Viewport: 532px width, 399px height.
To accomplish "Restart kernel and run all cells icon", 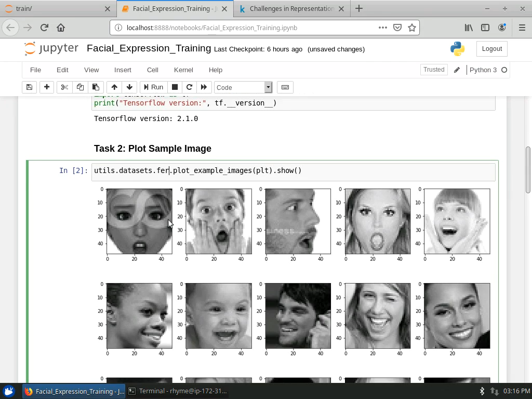I will pos(204,87).
